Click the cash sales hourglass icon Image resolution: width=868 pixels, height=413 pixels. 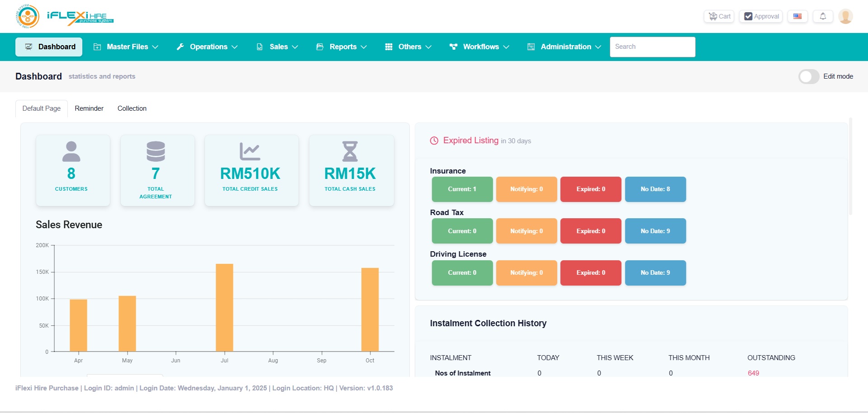click(x=350, y=152)
